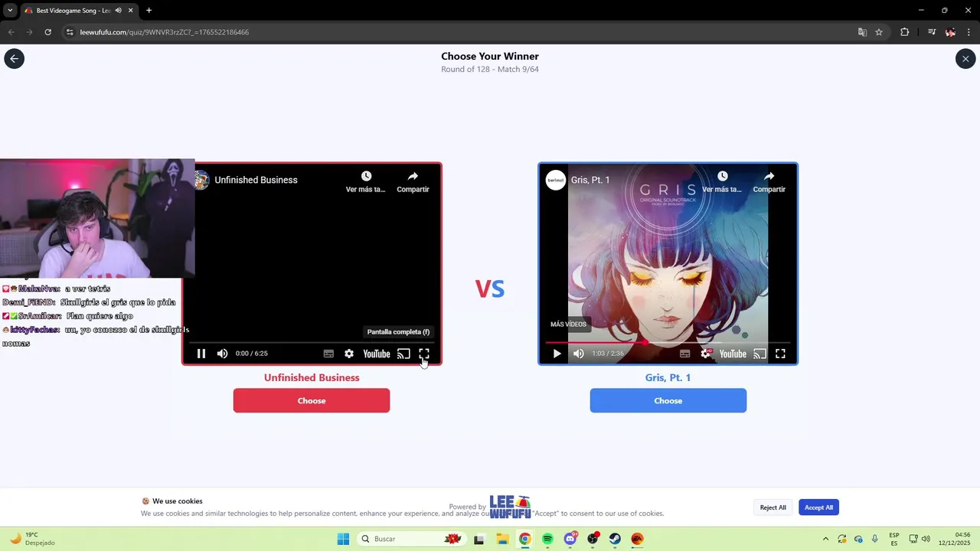The height and width of the screenshot is (551, 980).
Task: Seek on the Gris video progress bar
Action: point(668,342)
